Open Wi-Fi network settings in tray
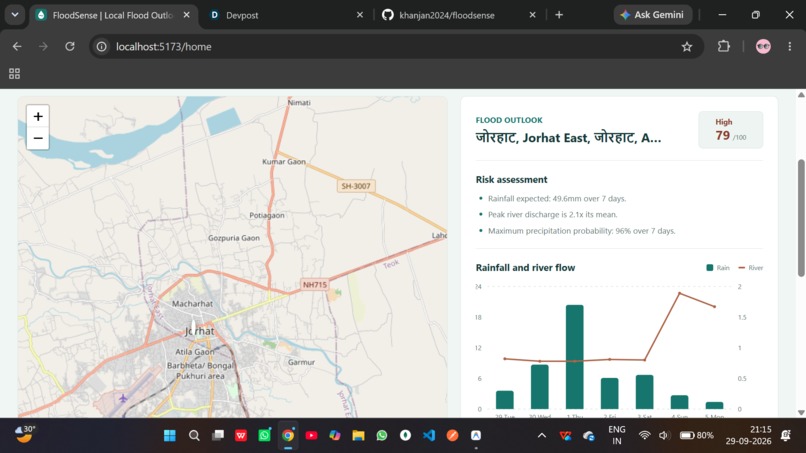Image resolution: width=806 pixels, height=453 pixels. pyautogui.click(x=644, y=436)
